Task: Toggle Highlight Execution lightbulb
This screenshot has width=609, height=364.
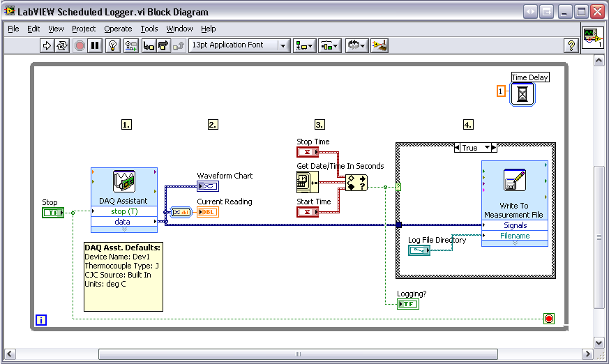Action: (112, 45)
